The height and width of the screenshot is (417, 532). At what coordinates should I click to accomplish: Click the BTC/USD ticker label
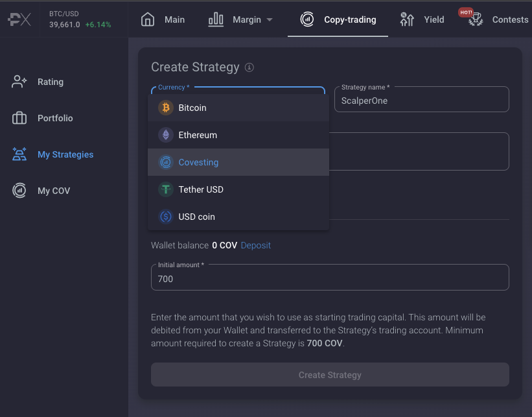[64, 14]
